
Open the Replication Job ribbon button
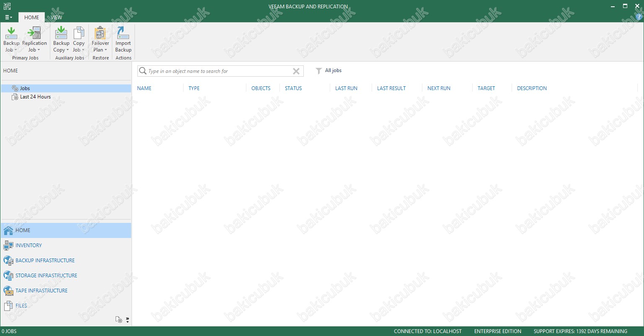tap(34, 39)
